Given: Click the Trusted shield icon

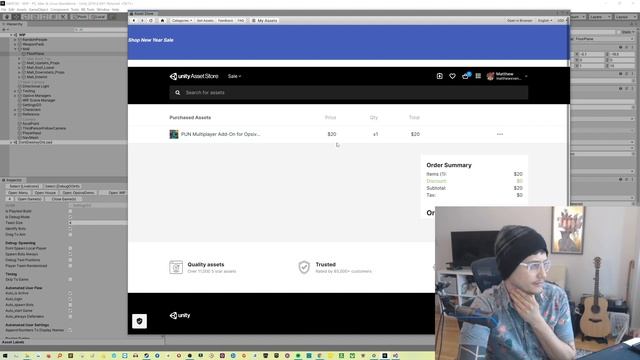Looking at the screenshot, I should [304, 267].
